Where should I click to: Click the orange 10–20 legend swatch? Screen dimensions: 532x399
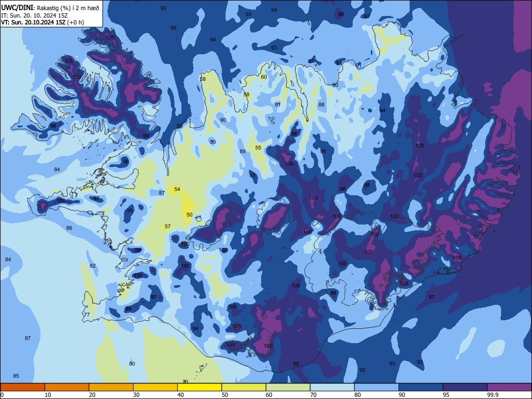coord(67,387)
